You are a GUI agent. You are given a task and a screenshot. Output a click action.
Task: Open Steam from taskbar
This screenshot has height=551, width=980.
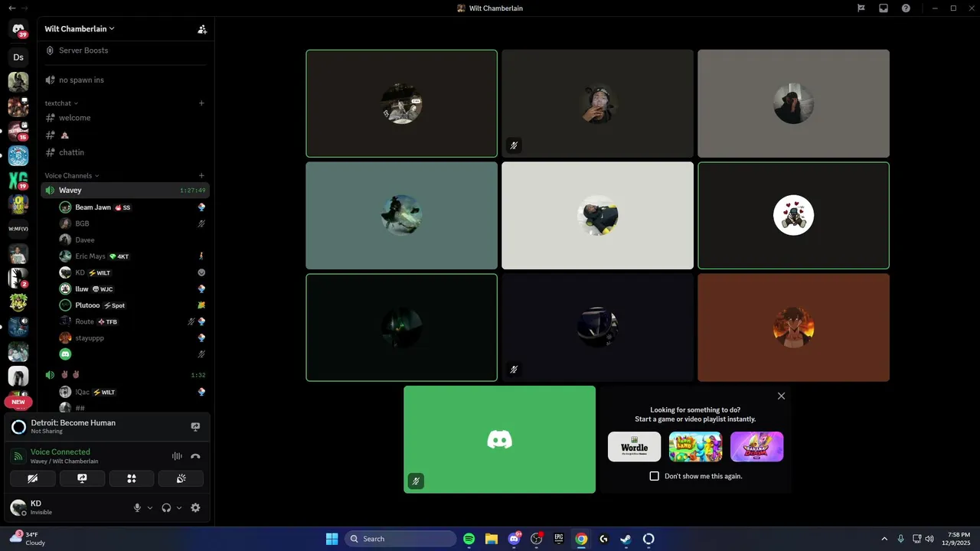[626, 539]
